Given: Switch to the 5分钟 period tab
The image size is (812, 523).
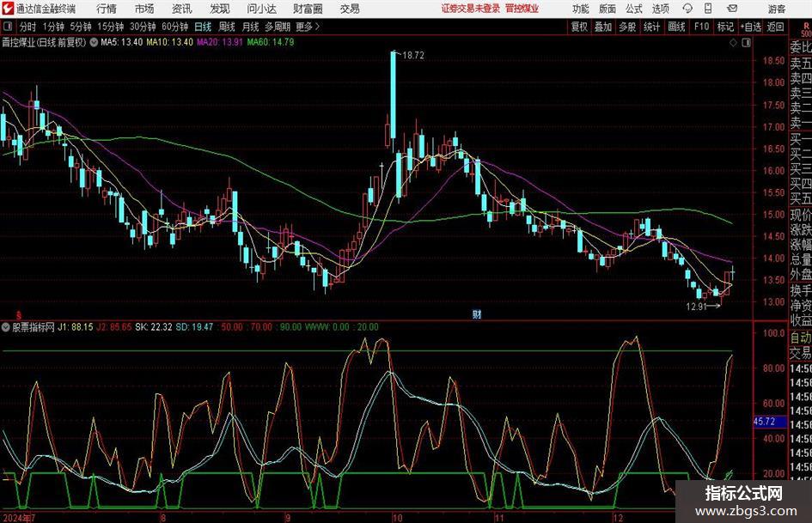Looking at the screenshot, I should (80, 27).
